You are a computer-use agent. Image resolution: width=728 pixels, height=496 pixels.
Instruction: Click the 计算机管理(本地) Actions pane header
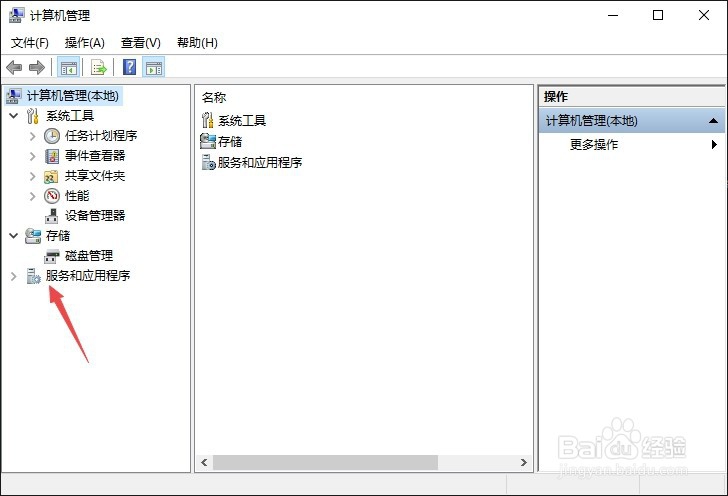[631, 121]
